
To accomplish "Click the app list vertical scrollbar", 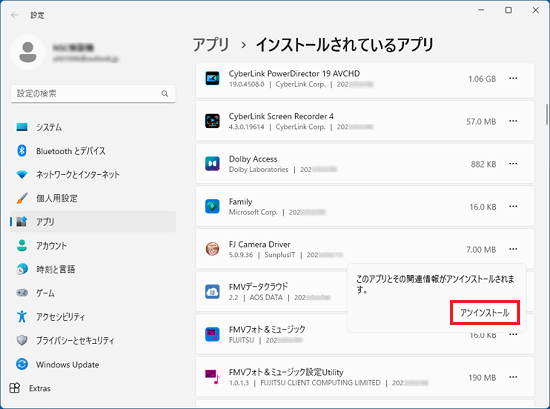I will tap(546, 114).
